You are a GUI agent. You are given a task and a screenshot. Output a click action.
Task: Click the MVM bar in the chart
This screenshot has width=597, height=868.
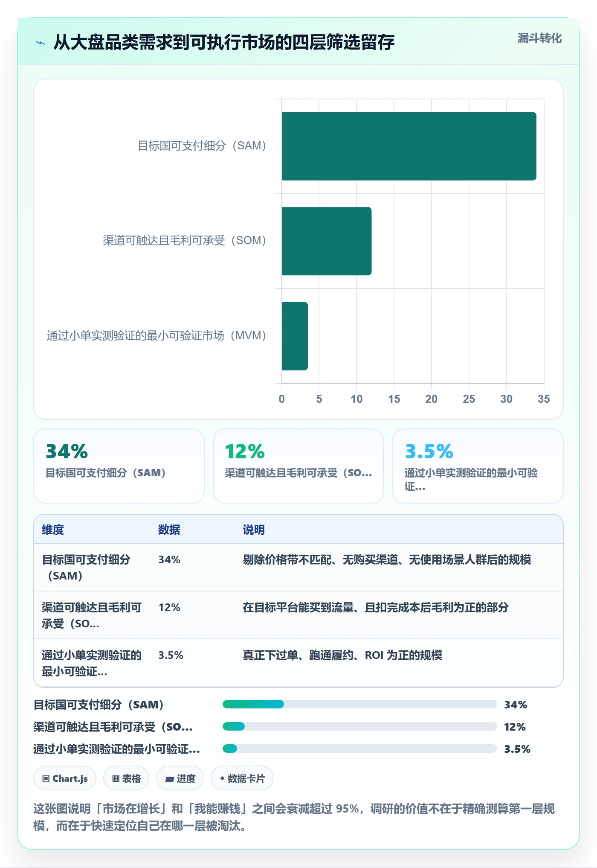click(295, 336)
